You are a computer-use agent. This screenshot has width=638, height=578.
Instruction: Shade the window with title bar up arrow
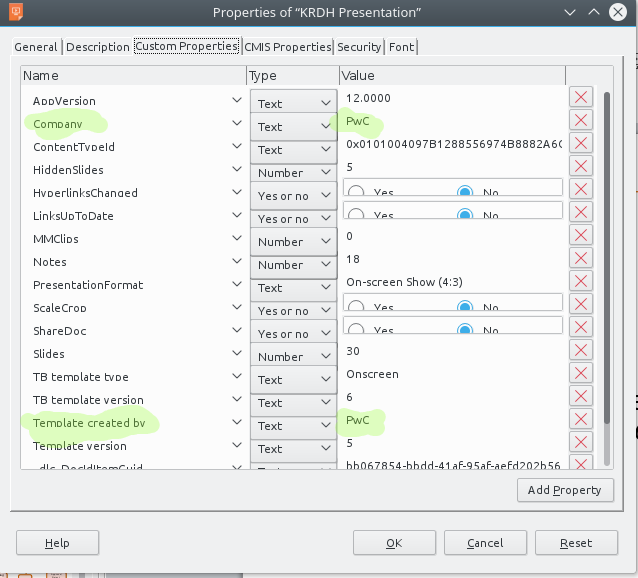point(594,12)
